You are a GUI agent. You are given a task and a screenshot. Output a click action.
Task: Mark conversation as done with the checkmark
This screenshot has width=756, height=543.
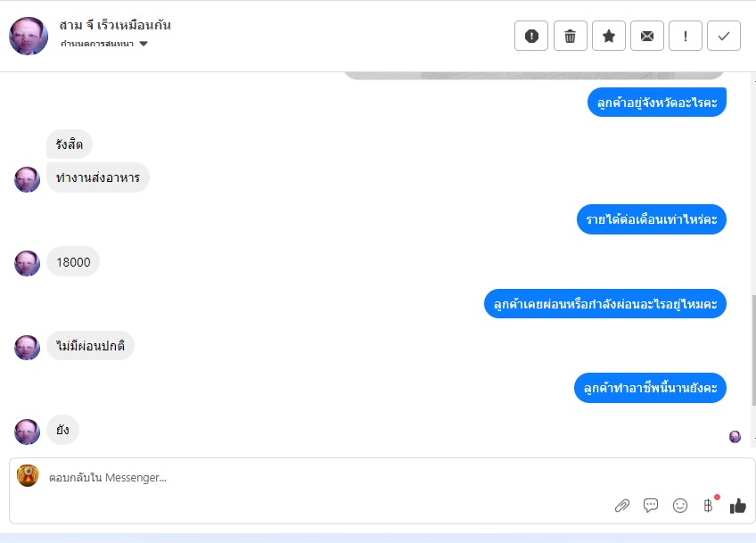coord(724,36)
